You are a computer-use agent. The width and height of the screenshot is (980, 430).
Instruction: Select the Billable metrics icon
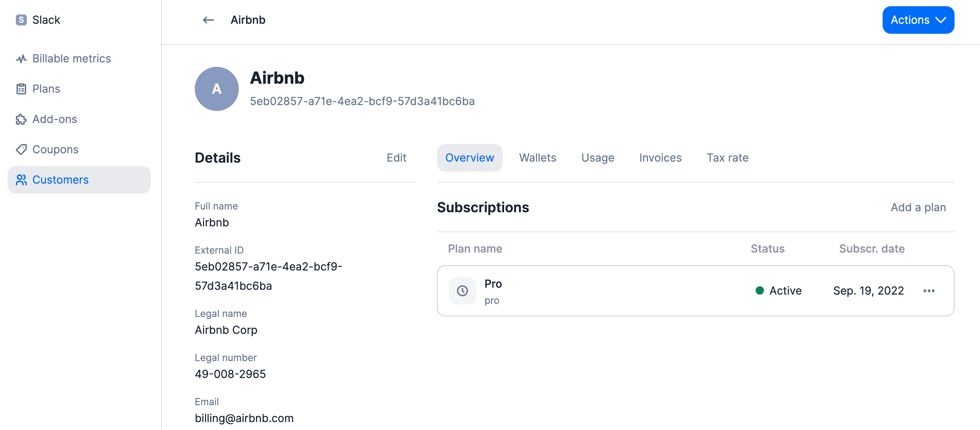[21, 58]
